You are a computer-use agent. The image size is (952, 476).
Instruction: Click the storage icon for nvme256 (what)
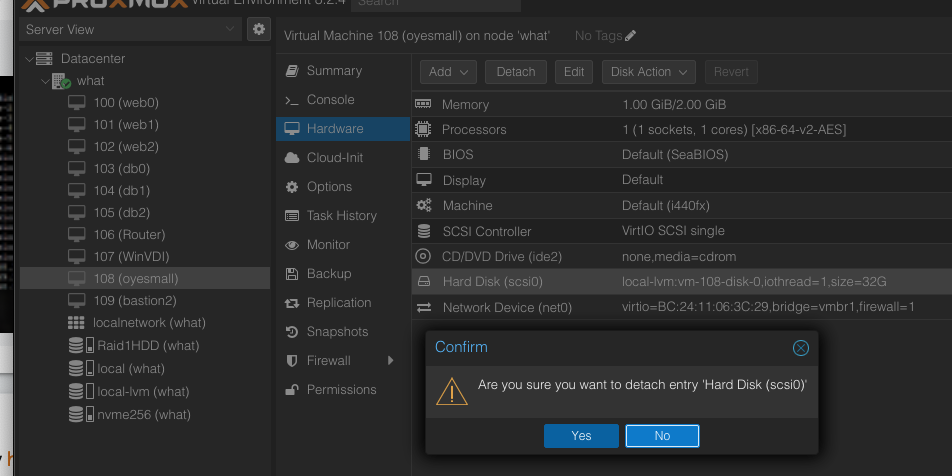(81, 415)
